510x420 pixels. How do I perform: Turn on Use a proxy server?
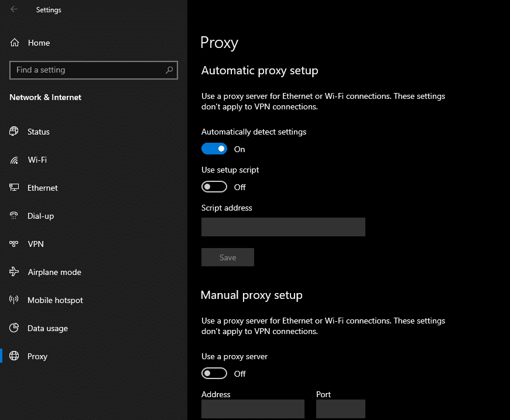214,373
